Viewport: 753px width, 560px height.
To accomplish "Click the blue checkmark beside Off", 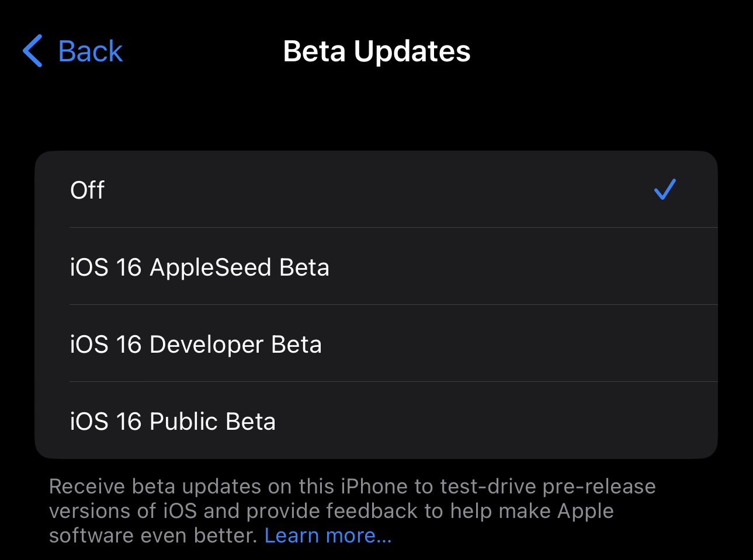I will tap(665, 189).
